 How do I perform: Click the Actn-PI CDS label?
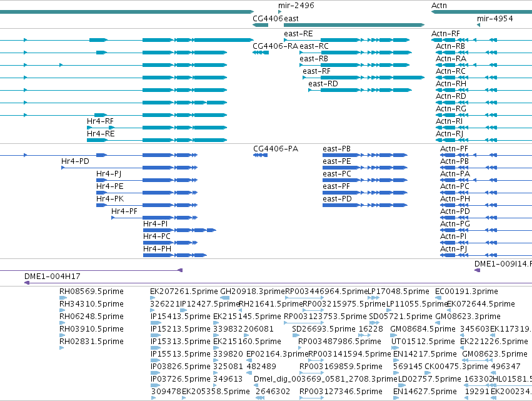click(x=453, y=236)
